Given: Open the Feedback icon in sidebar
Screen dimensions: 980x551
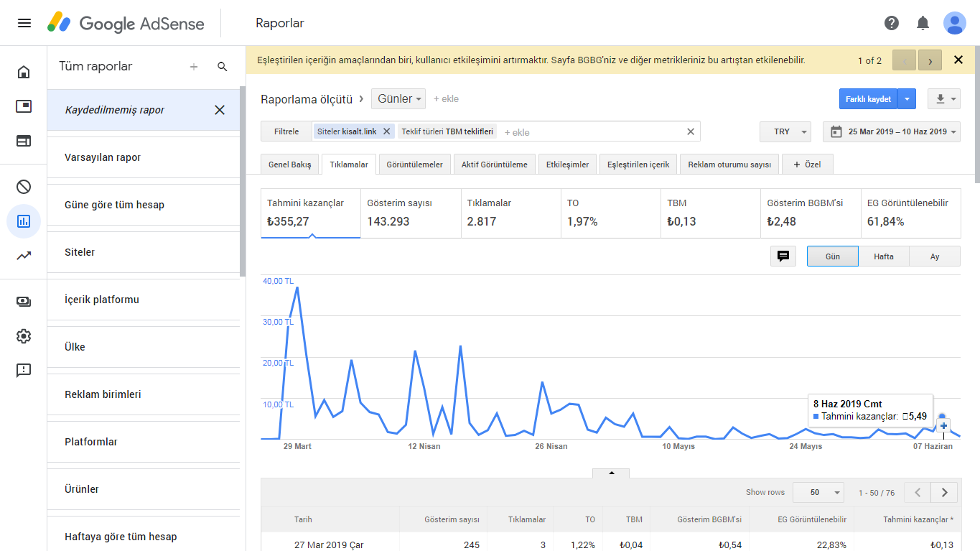Looking at the screenshot, I should (x=24, y=371).
